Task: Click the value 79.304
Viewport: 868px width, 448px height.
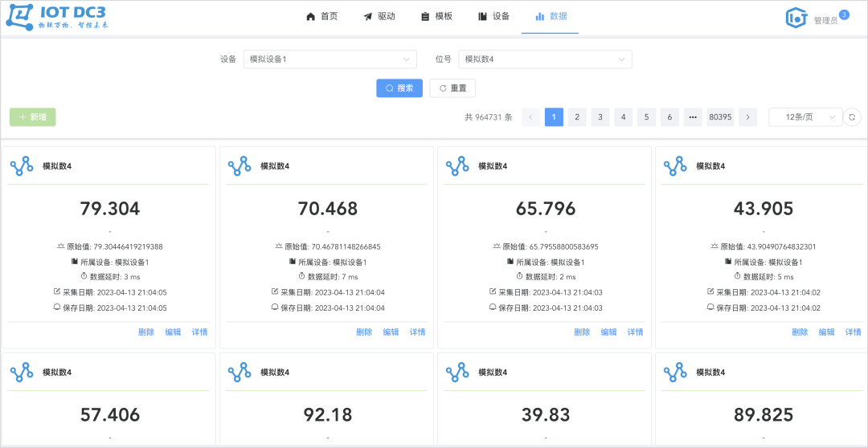Action: (109, 209)
